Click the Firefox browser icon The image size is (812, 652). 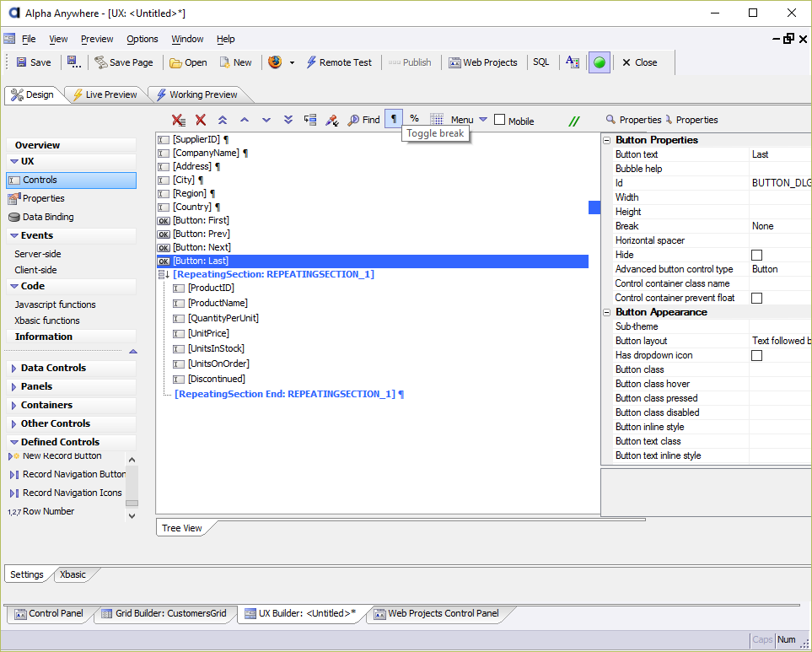pos(275,62)
